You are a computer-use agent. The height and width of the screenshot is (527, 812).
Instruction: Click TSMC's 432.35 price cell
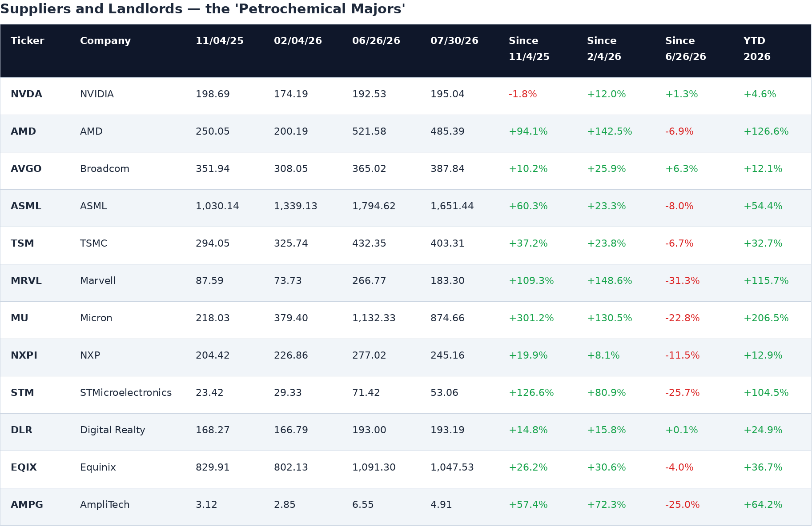(369, 244)
